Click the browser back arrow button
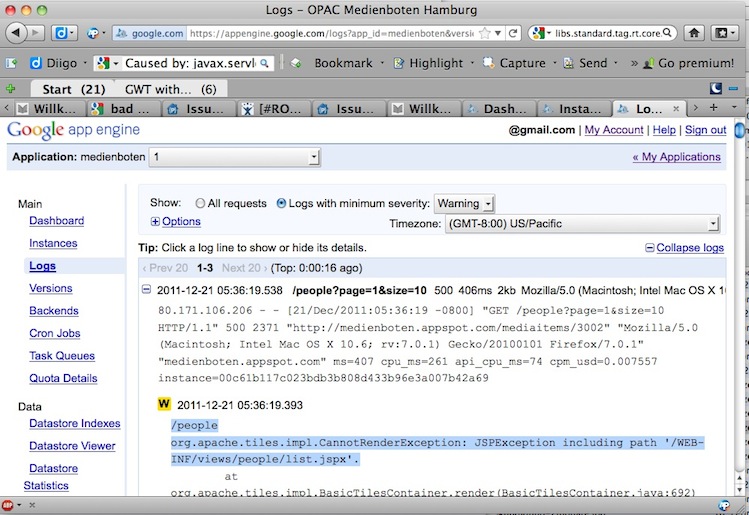Viewport: 749px width, 515px height. coord(17,33)
